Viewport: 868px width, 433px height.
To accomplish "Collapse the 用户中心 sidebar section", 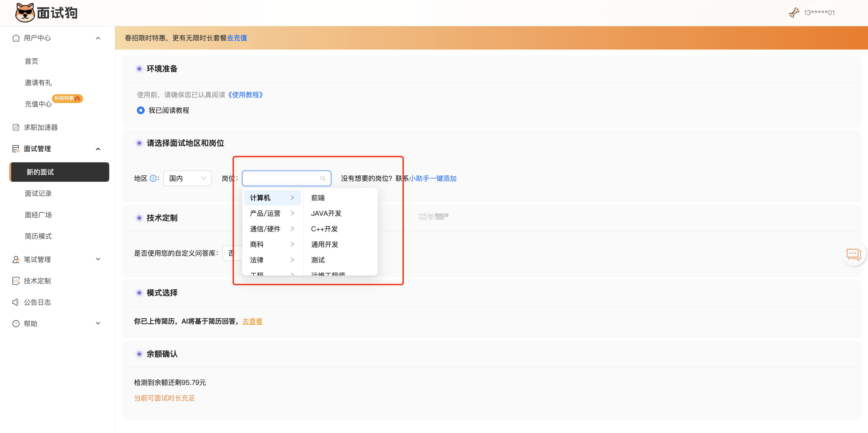I will 98,38.
